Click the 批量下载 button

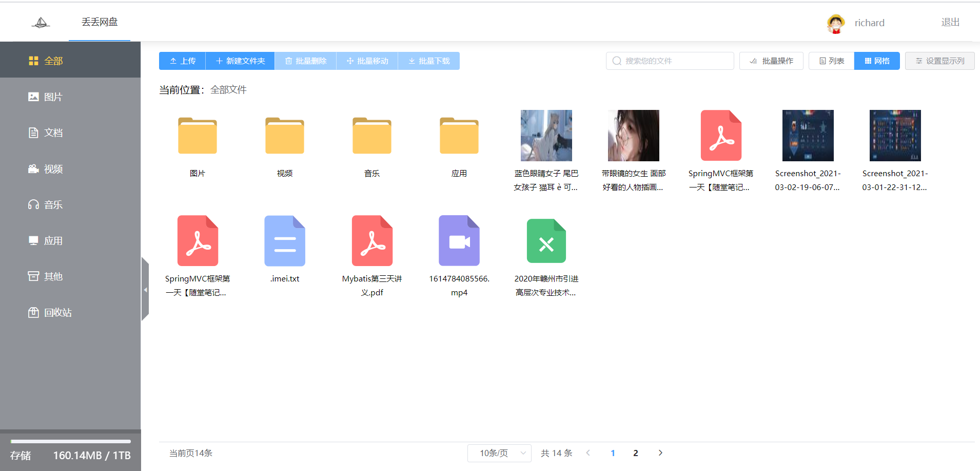(429, 61)
